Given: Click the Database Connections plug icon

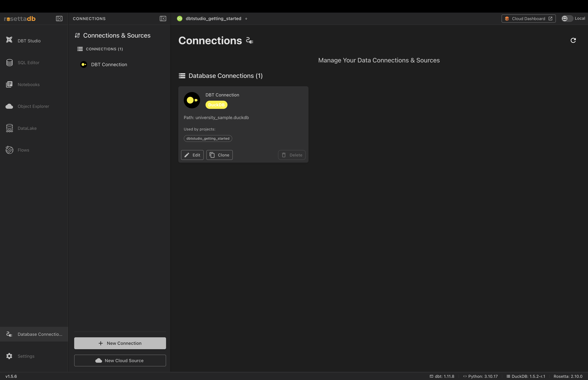Looking at the screenshot, I should click(9, 334).
